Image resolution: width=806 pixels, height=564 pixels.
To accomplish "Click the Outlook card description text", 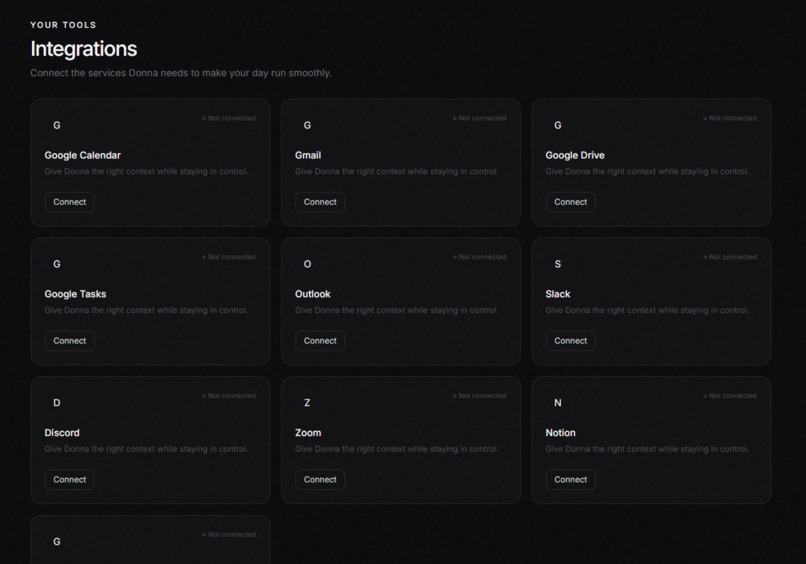I will coord(396,310).
